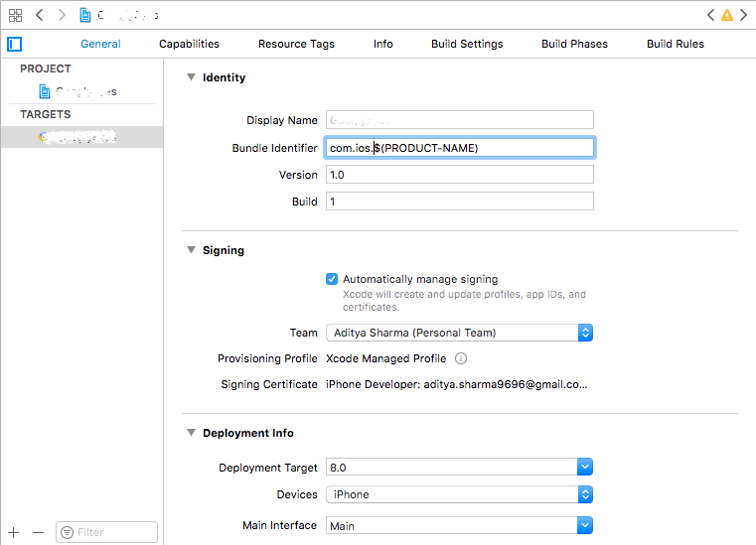The width and height of the screenshot is (756, 545).
Task: Collapse the Identity section
Action: point(192,77)
